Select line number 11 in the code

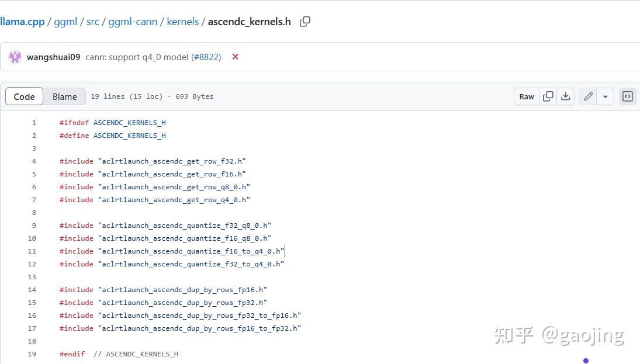pos(32,251)
